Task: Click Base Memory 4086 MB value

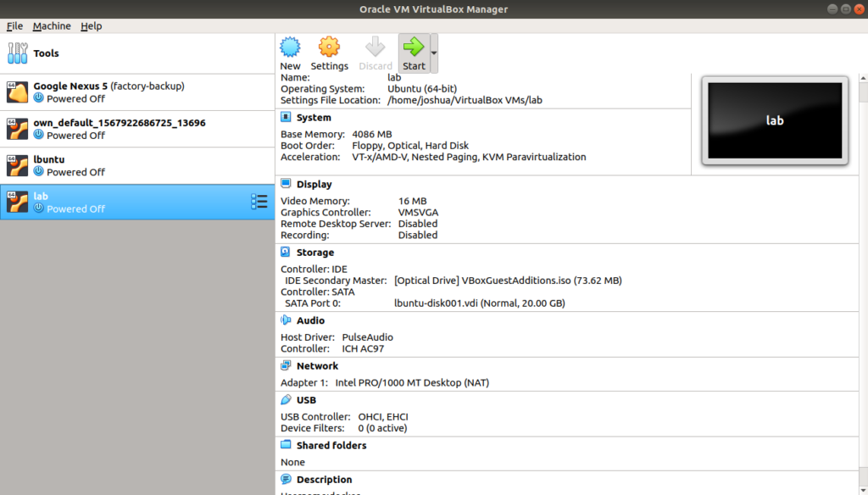Action: click(x=371, y=135)
